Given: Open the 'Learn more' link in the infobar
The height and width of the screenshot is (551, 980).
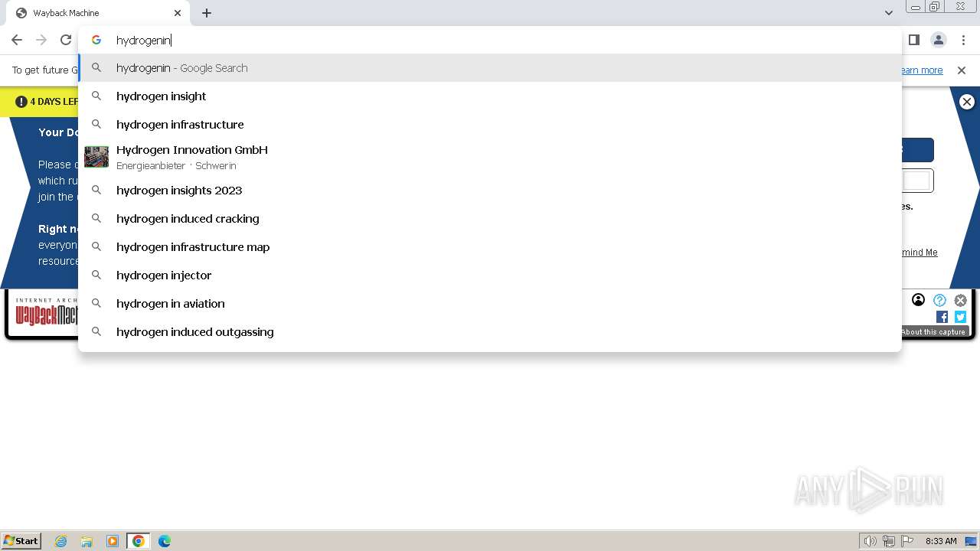Looking at the screenshot, I should 922,70.
